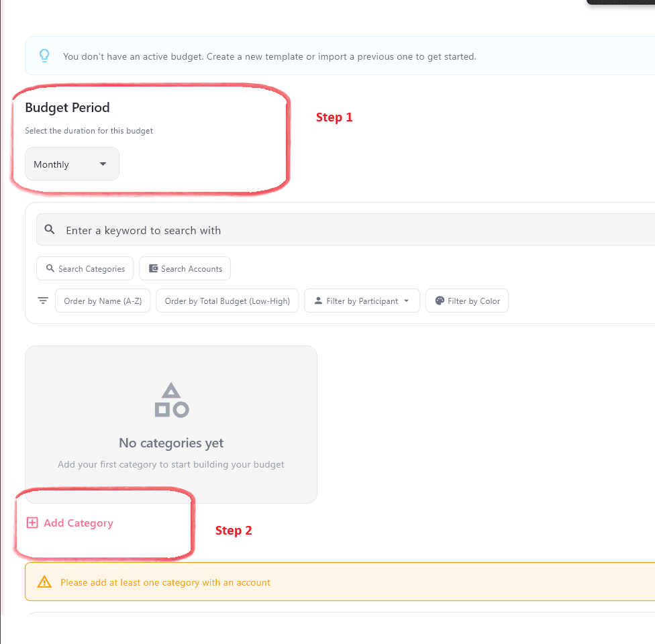Focus the keyword search input field
The width and height of the screenshot is (655, 644).
click(336, 230)
